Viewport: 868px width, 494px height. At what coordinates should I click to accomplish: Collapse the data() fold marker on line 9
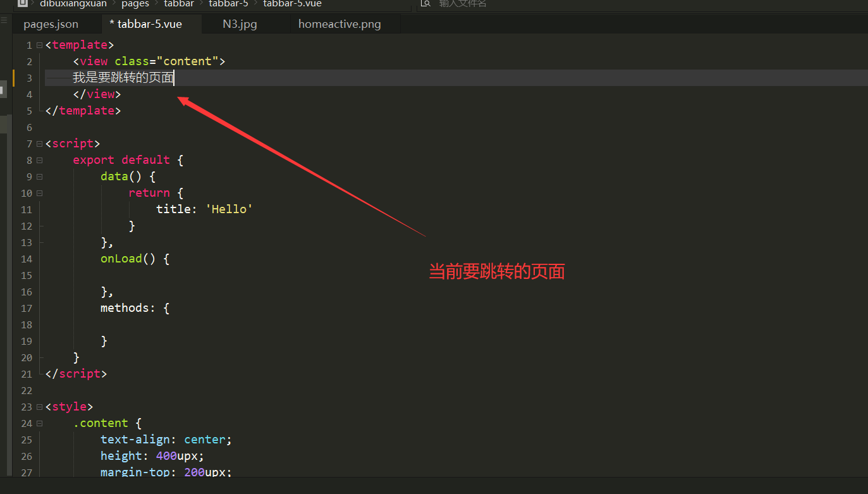coord(38,176)
